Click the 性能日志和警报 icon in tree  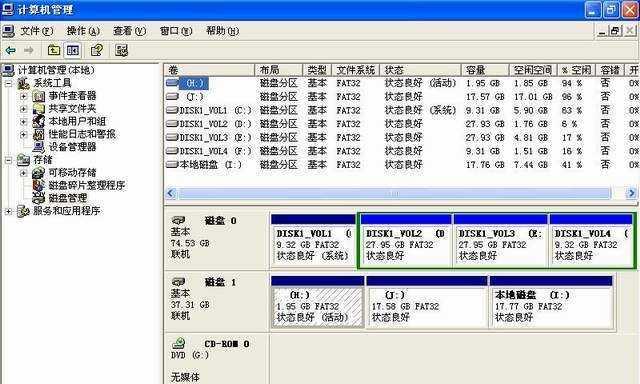click(x=38, y=134)
